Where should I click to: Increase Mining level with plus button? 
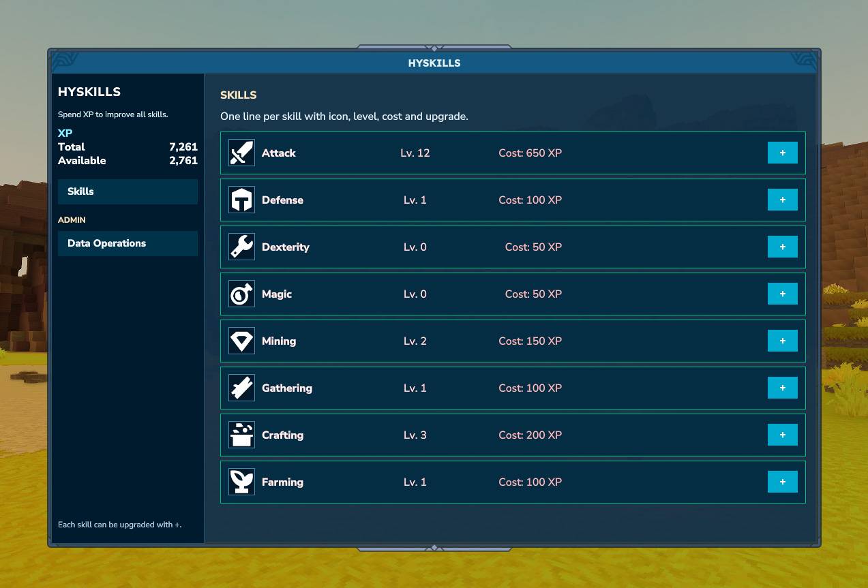783,341
